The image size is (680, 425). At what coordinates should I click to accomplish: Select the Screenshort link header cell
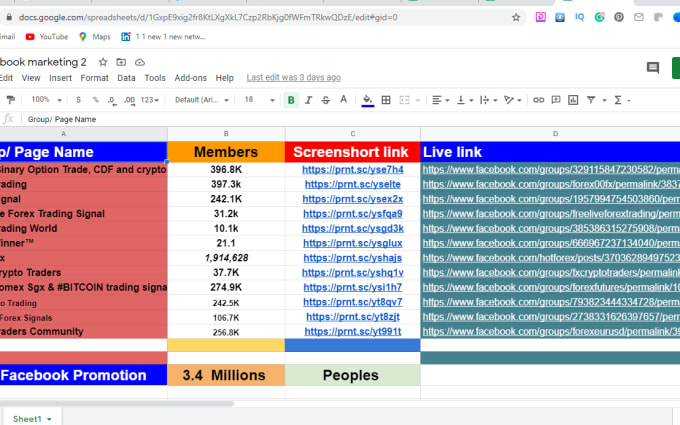353,152
